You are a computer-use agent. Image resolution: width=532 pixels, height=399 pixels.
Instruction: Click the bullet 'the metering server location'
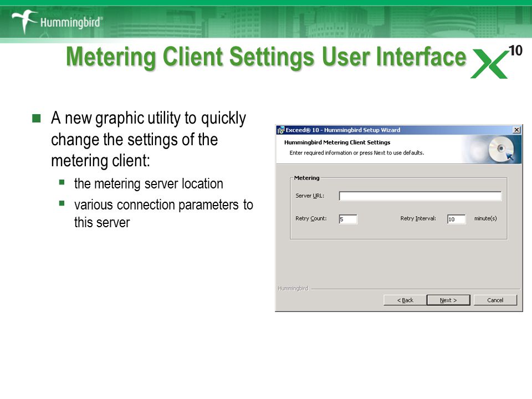pos(149,183)
